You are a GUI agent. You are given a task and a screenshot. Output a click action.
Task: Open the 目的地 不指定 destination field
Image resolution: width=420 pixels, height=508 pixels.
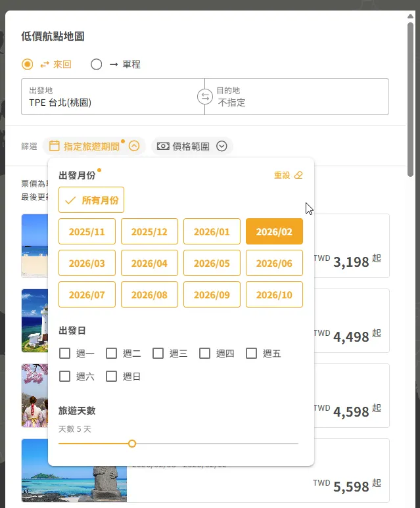click(x=297, y=97)
